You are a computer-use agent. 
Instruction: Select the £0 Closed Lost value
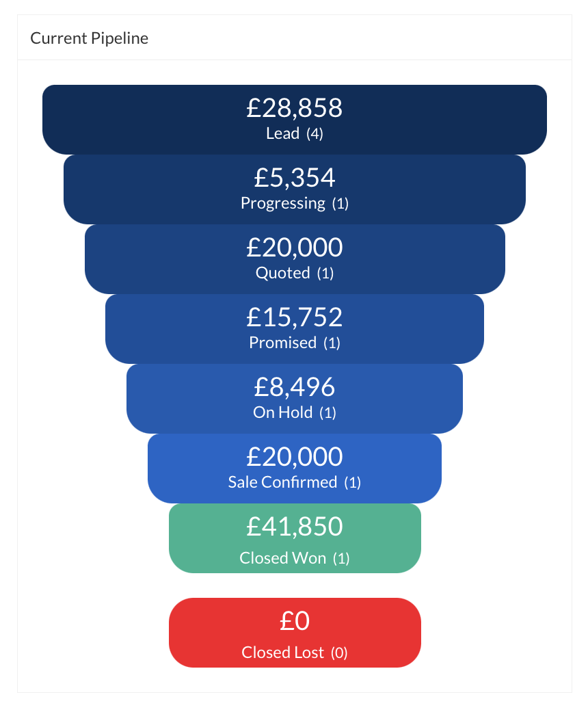(x=295, y=621)
